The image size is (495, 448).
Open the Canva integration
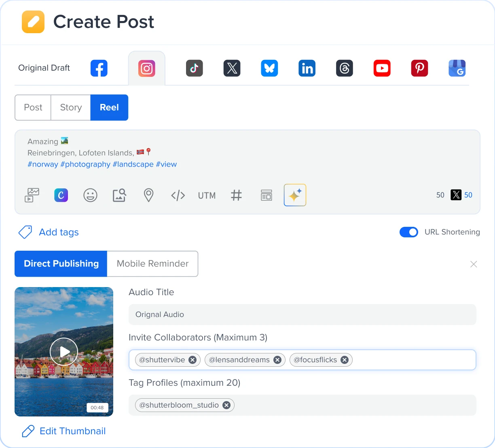(61, 195)
